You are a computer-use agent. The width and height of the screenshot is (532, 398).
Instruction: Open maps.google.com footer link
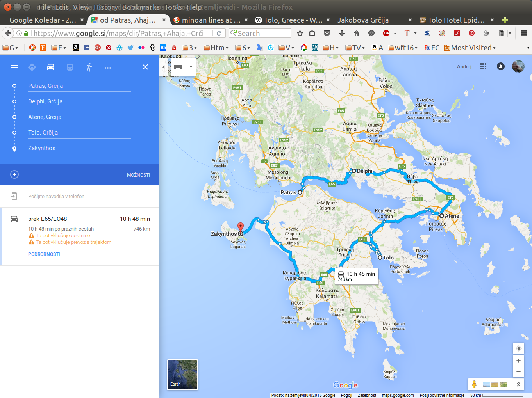click(398, 395)
